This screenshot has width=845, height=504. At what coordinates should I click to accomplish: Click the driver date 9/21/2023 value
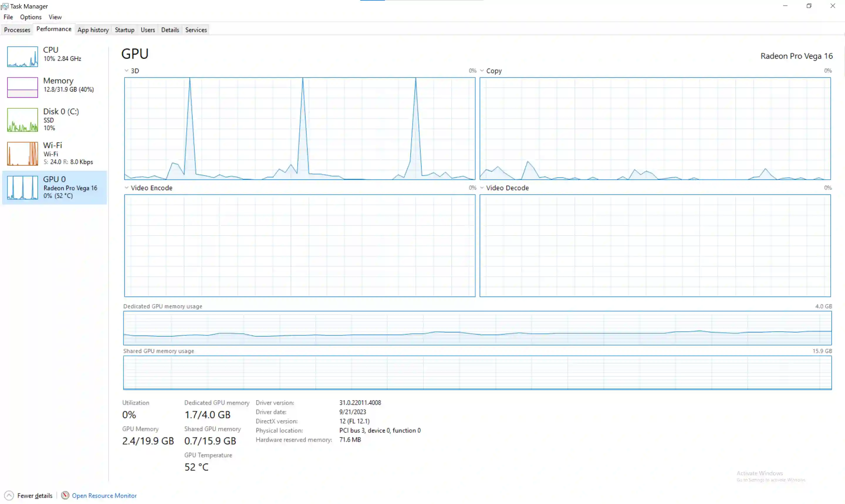(x=353, y=412)
